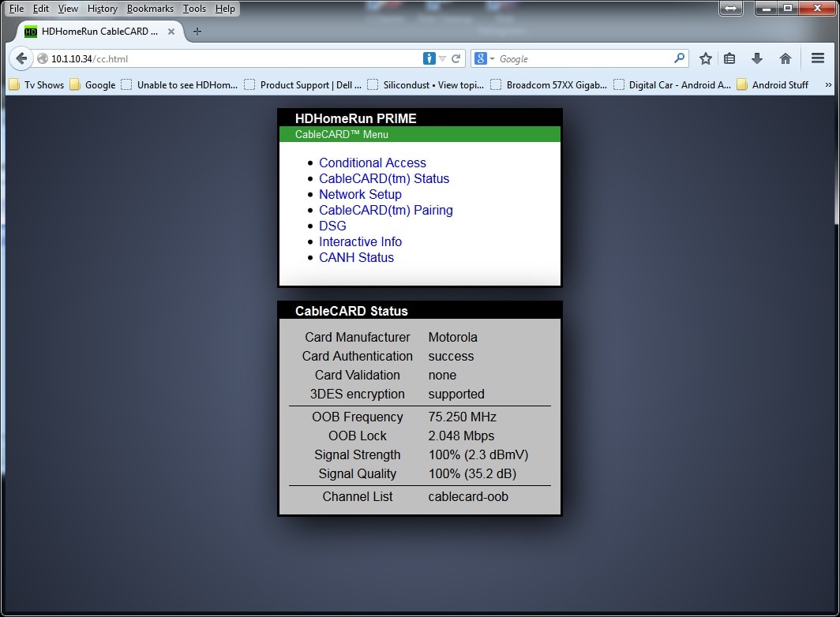Open the CableCARD(tm) Pairing link
Image resolution: width=840 pixels, height=617 pixels.
pos(385,210)
